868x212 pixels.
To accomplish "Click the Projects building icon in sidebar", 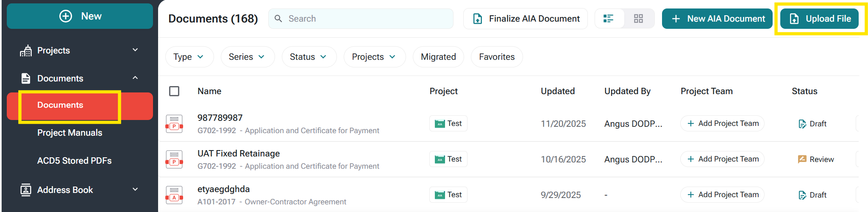I will pos(26,50).
